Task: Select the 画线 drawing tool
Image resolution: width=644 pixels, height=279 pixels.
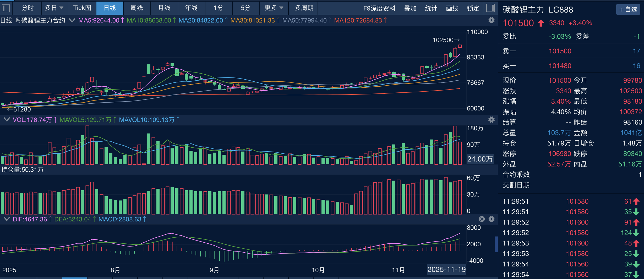Action: pos(452,8)
